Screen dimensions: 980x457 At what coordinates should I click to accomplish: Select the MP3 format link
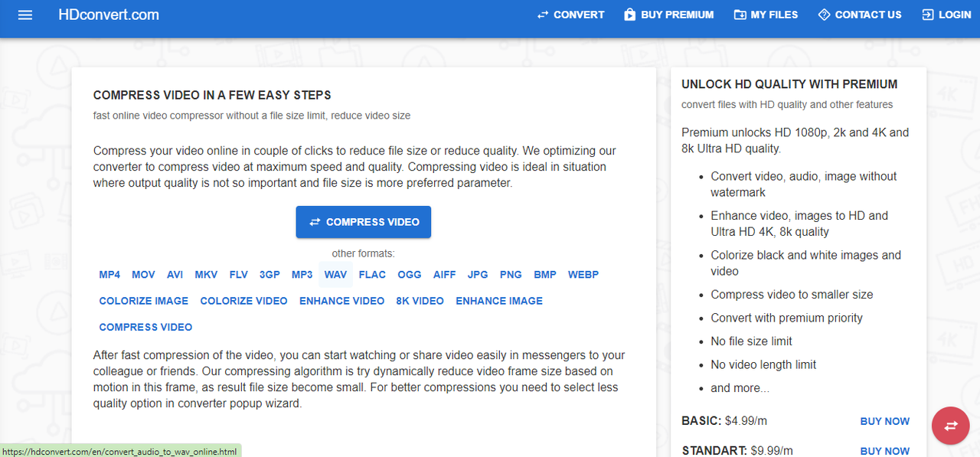point(302,275)
